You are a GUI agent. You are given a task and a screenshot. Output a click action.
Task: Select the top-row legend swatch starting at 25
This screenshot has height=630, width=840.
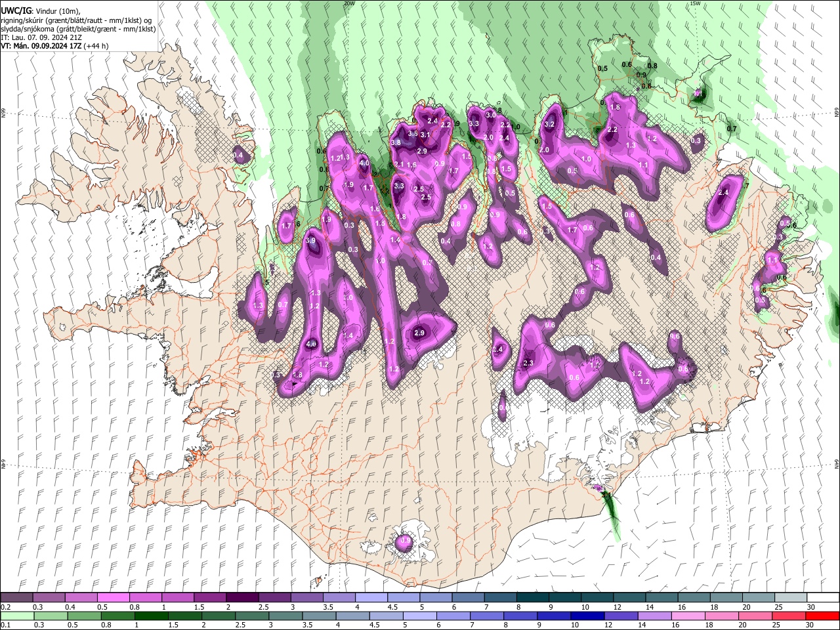pyautogui.click(x=790, y=598)
